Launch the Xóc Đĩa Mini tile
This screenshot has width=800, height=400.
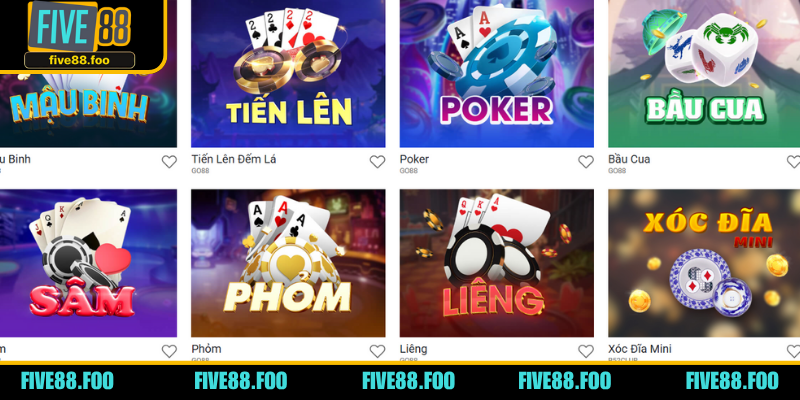click(704, 263)
